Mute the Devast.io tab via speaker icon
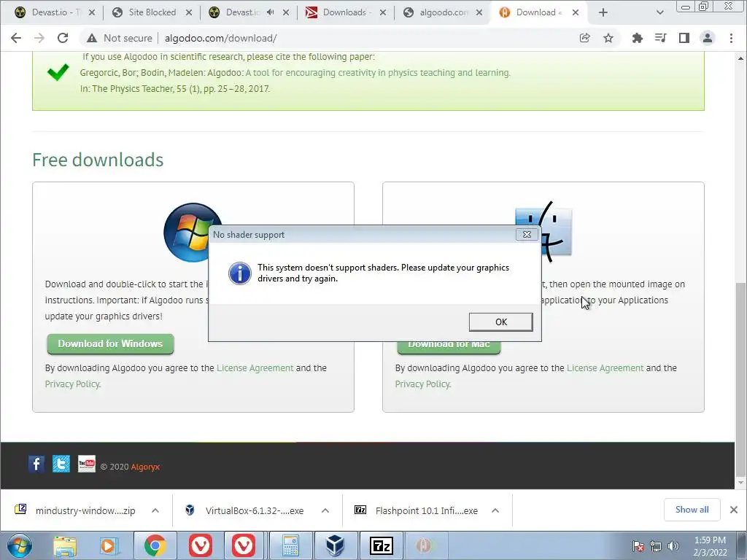 (270, 12)
